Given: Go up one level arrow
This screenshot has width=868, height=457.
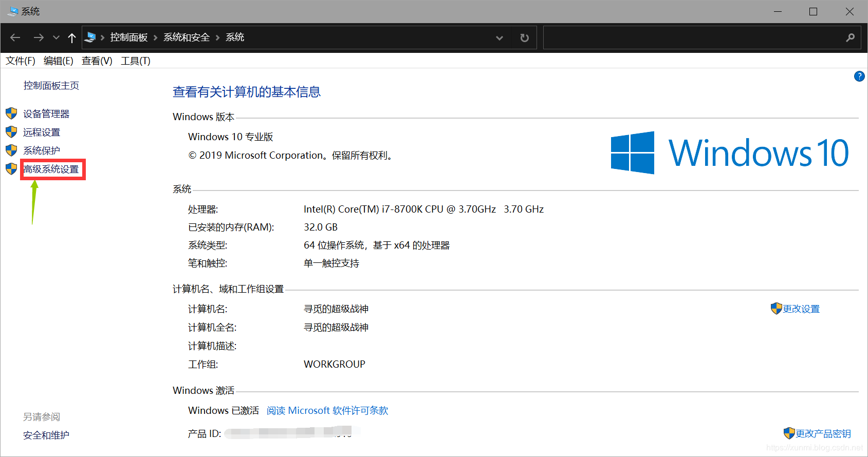Looking at the screenshot, I should click(72, 37).
